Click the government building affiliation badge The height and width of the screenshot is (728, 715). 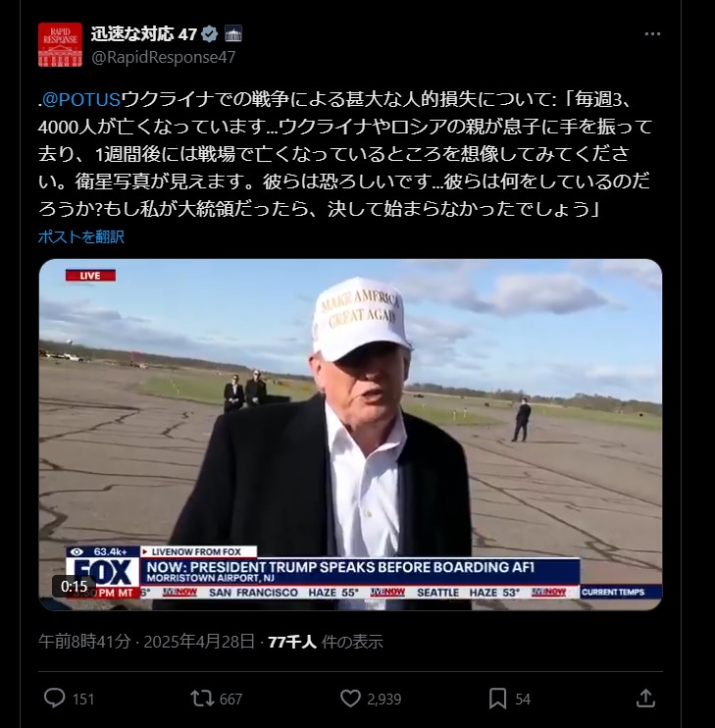click(232, 34)
